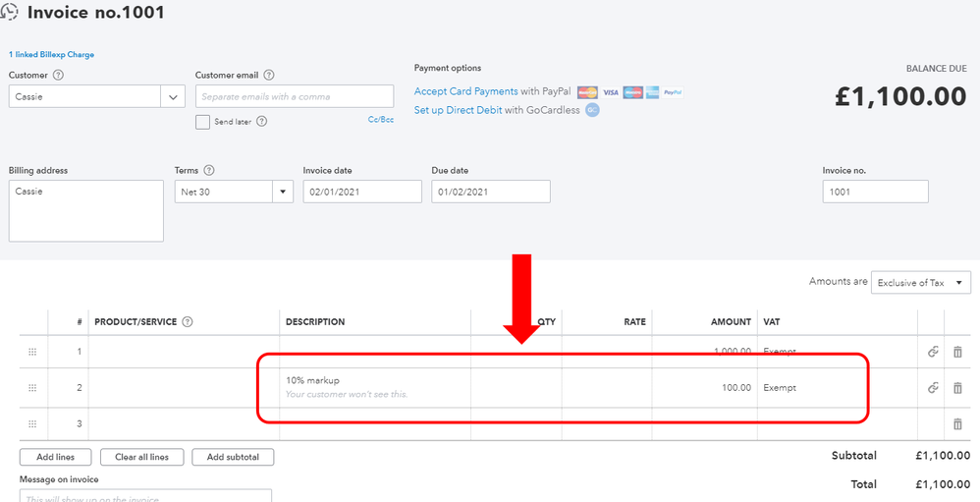Click the Clear all lines button
This screenshot has height=502, width=980.
(x=141, y=457)
